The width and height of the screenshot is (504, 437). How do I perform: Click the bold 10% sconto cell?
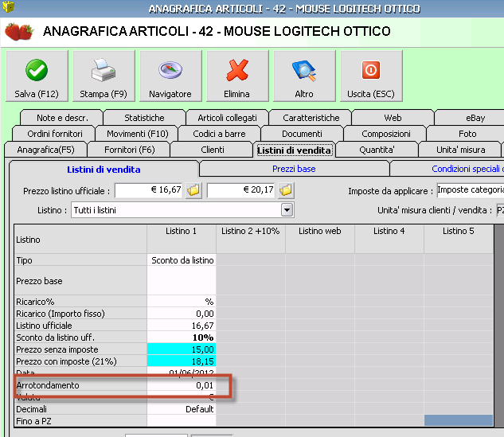click(182, 338)
